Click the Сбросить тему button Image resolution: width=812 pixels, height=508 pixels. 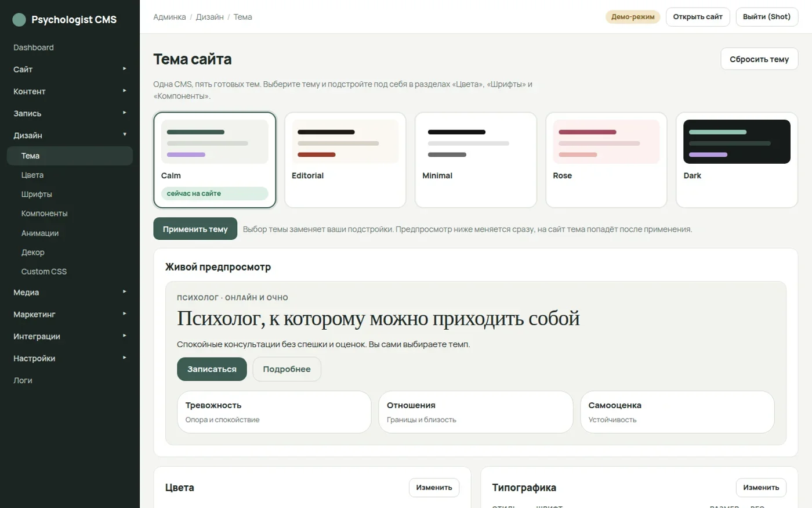[759, 59]
